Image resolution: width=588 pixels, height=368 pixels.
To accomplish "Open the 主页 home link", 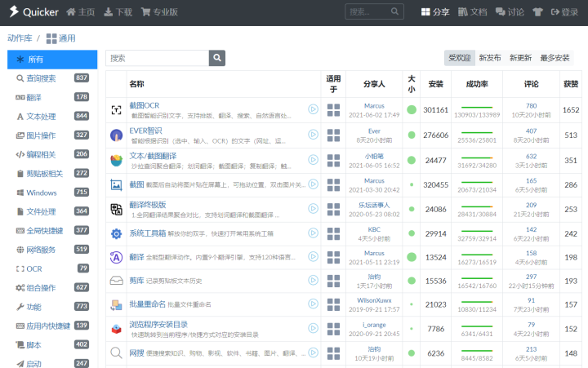I will tap(81, 12).
